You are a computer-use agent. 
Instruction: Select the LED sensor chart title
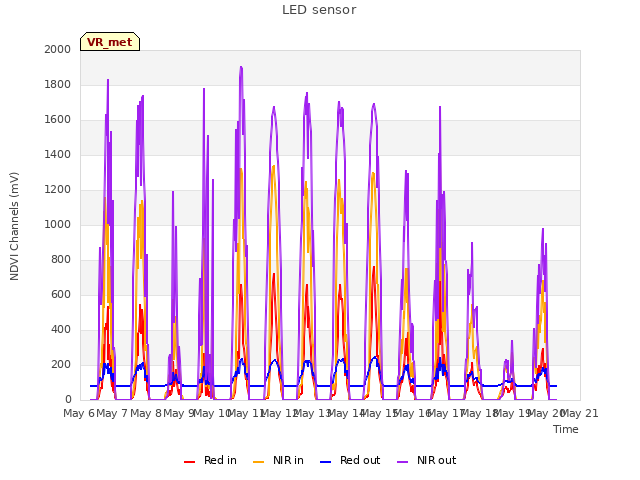(319, 10)
